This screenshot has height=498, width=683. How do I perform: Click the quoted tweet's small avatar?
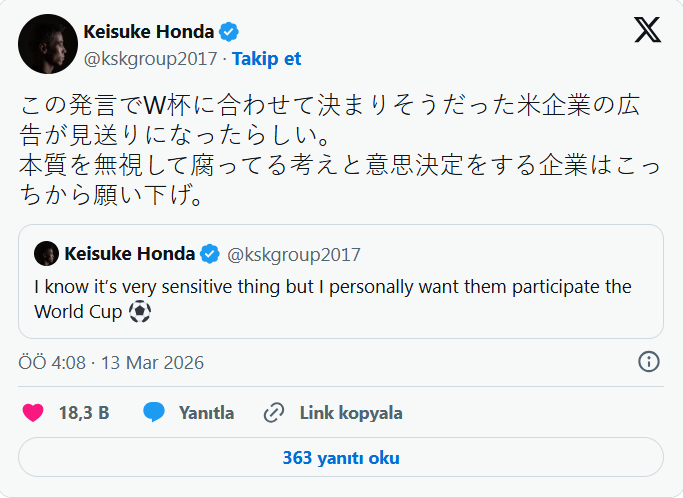tap(46, 253)
